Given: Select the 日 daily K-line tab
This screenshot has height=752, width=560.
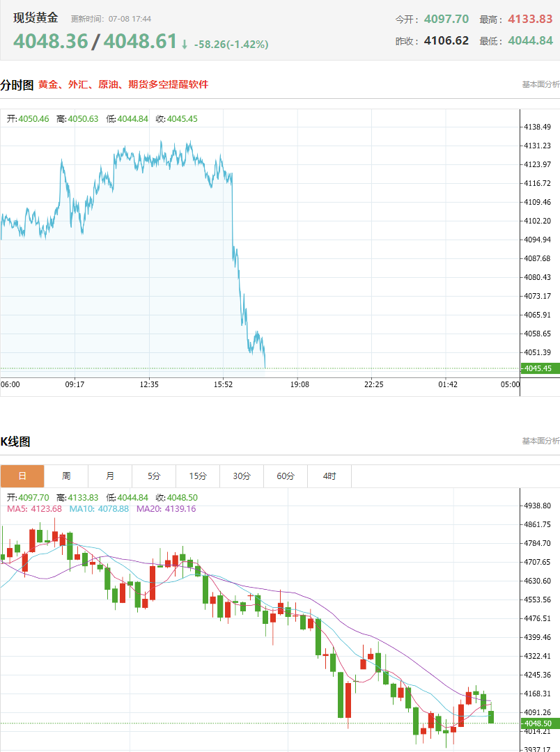Looking at the screenshot, I should (22, 476).
